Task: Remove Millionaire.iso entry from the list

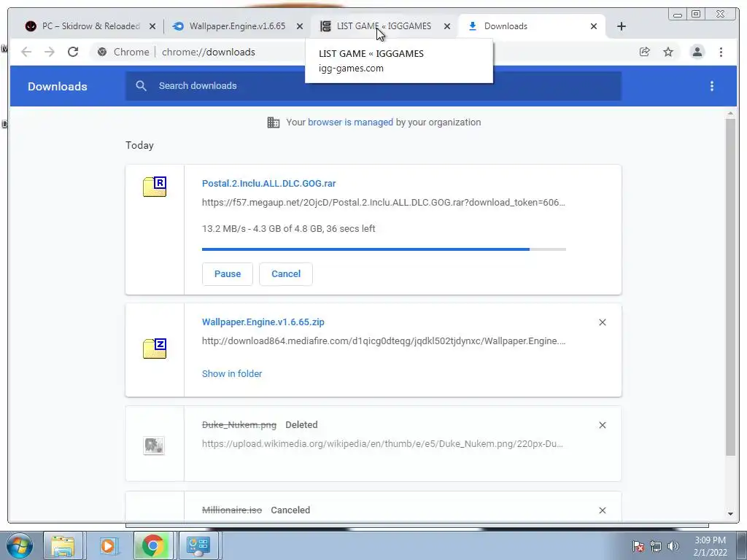Action: (602, 510)
